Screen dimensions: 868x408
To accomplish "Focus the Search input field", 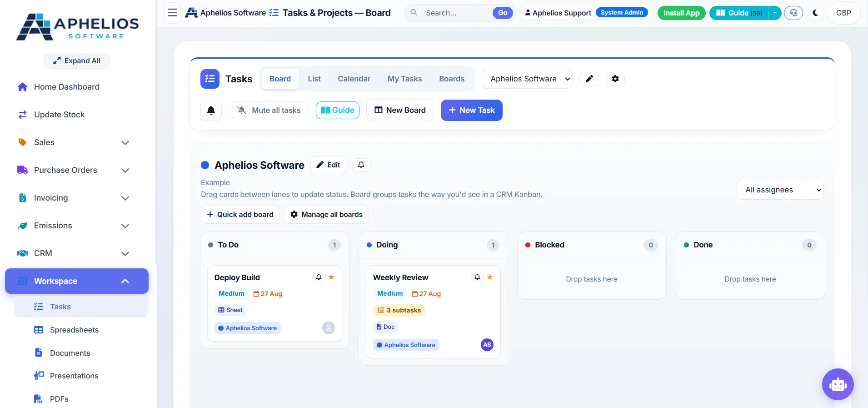I will 456,13.
